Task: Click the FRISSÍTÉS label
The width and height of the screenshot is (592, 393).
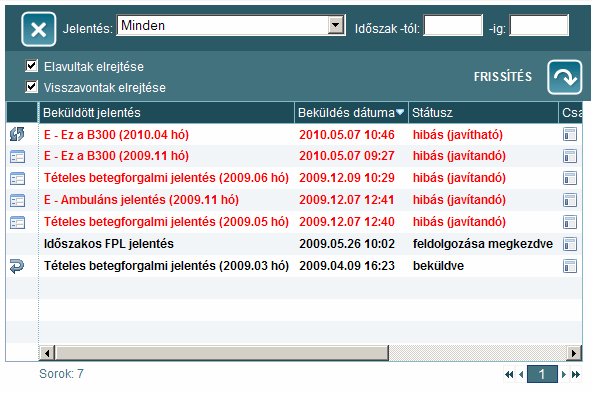Action: coord(503,77)
